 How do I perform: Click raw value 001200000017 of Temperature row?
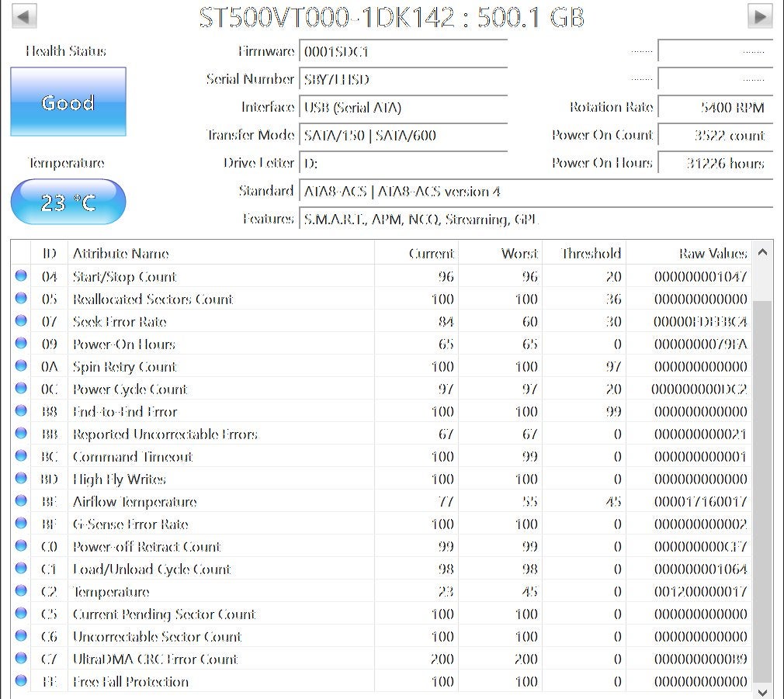click(x=700, y=592)
